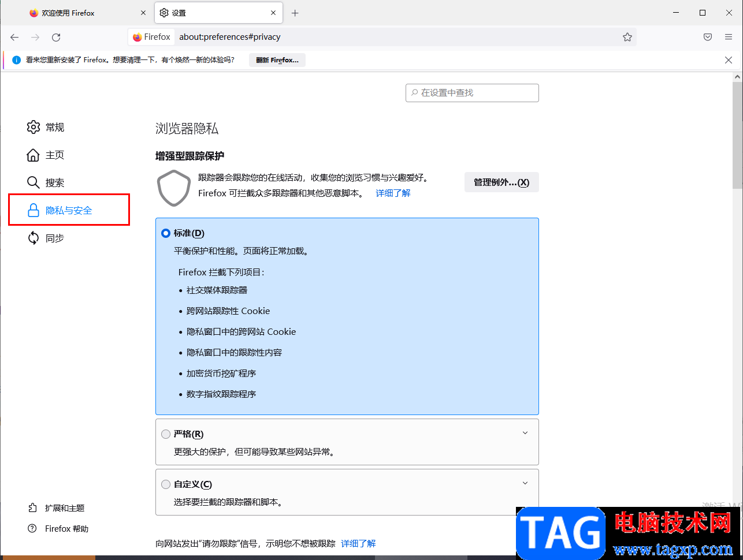This screenshot has width=743, height=560.
Task: Click the tracking protection shield icon
Action: (x=174, y=188)
